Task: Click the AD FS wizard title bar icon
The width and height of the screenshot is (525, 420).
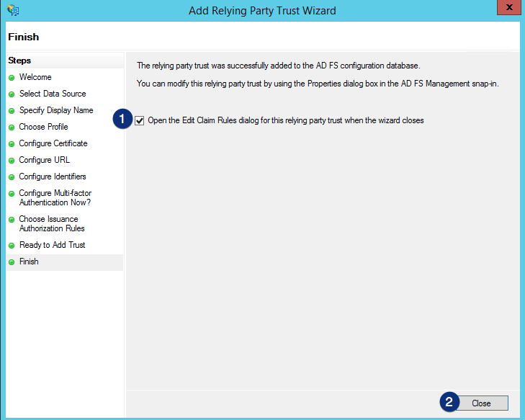Action: [x=13, y=10]
